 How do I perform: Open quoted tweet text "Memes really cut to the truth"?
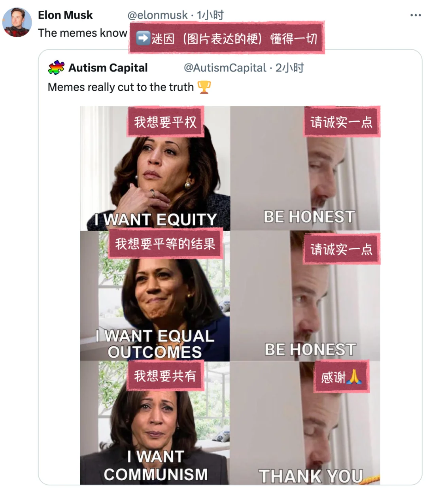coord(121,87)
